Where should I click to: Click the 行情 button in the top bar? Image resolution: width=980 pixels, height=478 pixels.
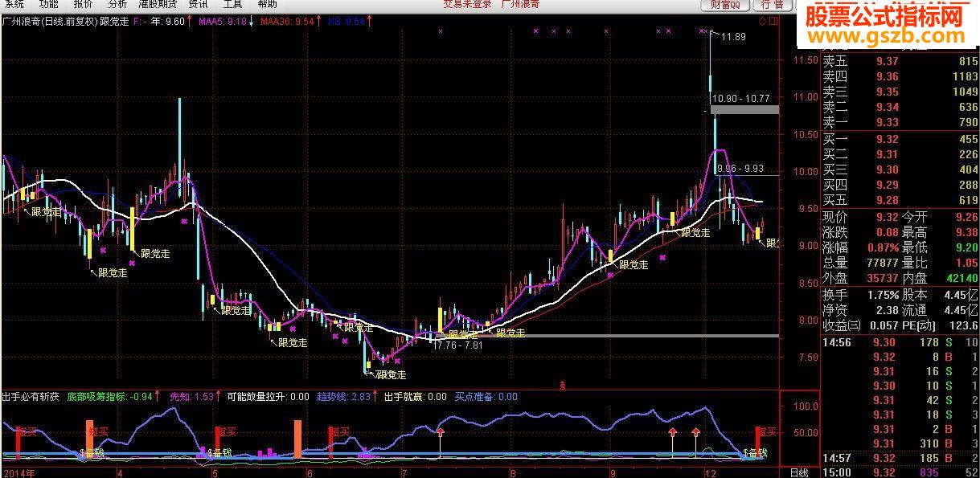[771, 5]
